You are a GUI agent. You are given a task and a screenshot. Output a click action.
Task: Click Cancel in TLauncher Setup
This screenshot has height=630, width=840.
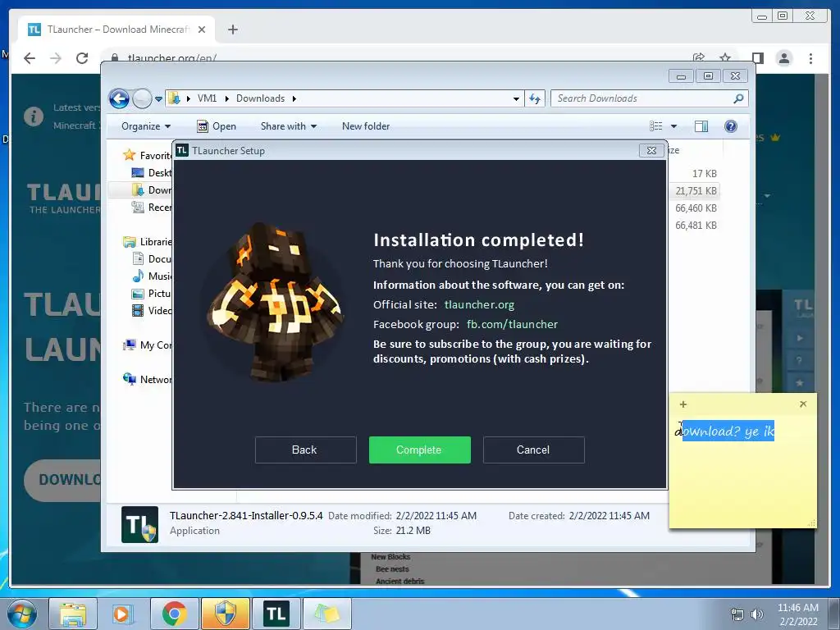(533, 450)
